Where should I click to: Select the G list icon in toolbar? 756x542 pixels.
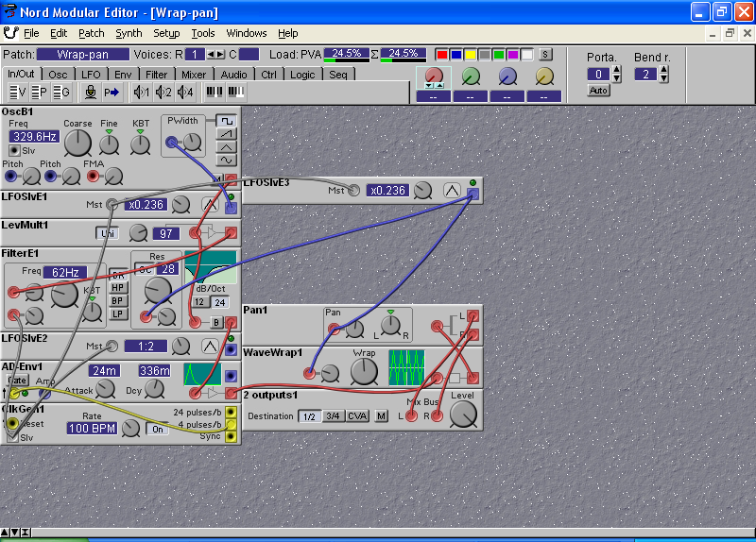[60, 92]
